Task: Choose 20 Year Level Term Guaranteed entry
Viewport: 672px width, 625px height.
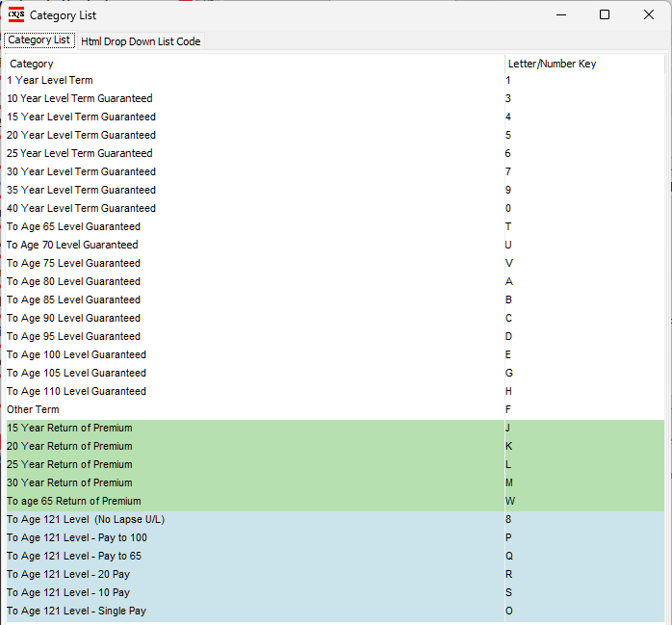Action: click(x=81, y=135)
